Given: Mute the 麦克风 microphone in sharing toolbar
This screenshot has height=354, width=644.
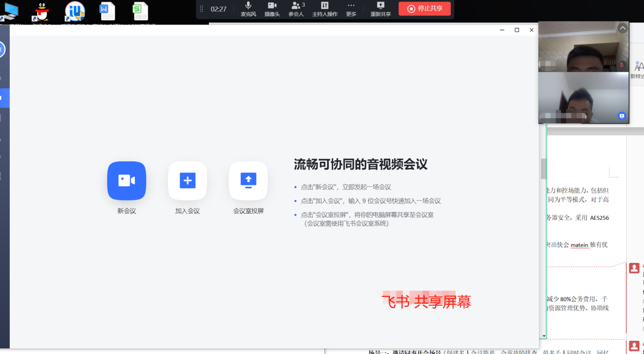Looking at the screenshot, I should (x=248, y=9).
